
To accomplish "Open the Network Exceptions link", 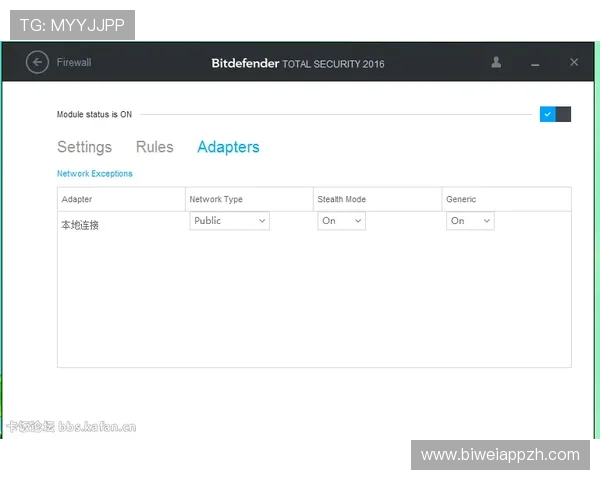I will [95, 173].
